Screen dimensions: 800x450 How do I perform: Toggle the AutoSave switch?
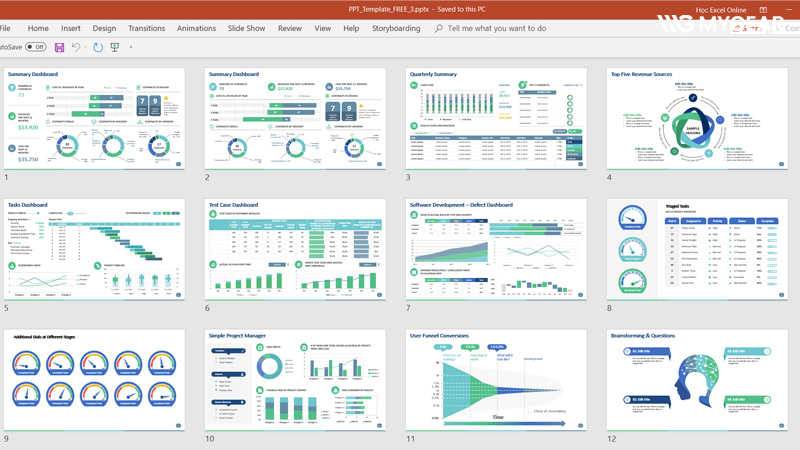35,47
